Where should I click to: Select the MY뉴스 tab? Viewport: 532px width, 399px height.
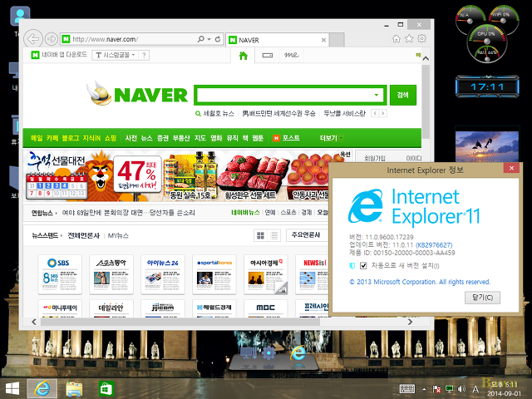point(118,235)
